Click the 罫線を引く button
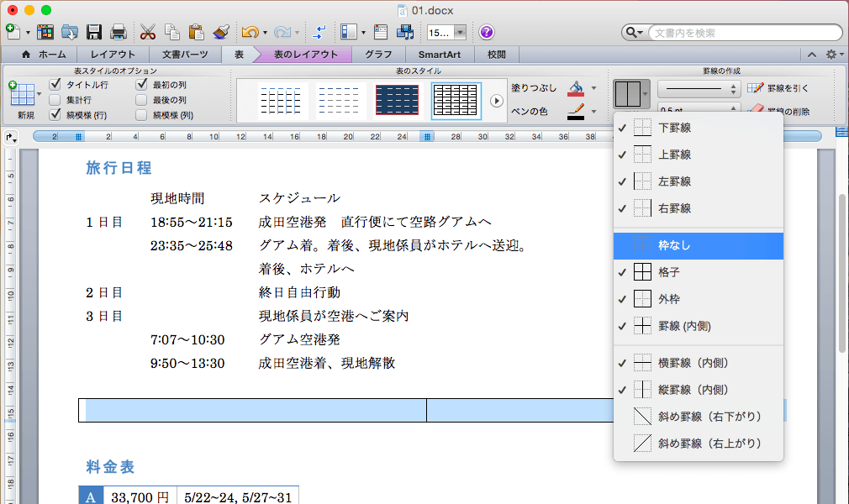This screenshot has width=849, height=504. [778, 87]
